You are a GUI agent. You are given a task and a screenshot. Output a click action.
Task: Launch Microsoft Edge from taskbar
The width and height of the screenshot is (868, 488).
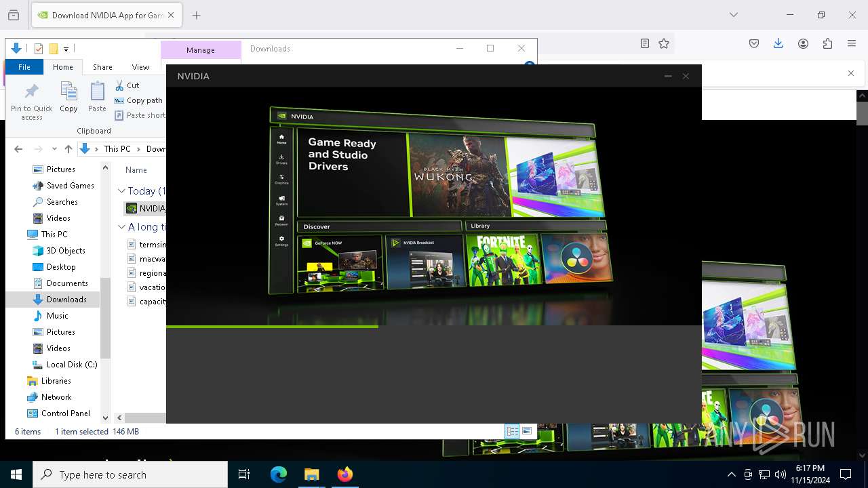279,474
